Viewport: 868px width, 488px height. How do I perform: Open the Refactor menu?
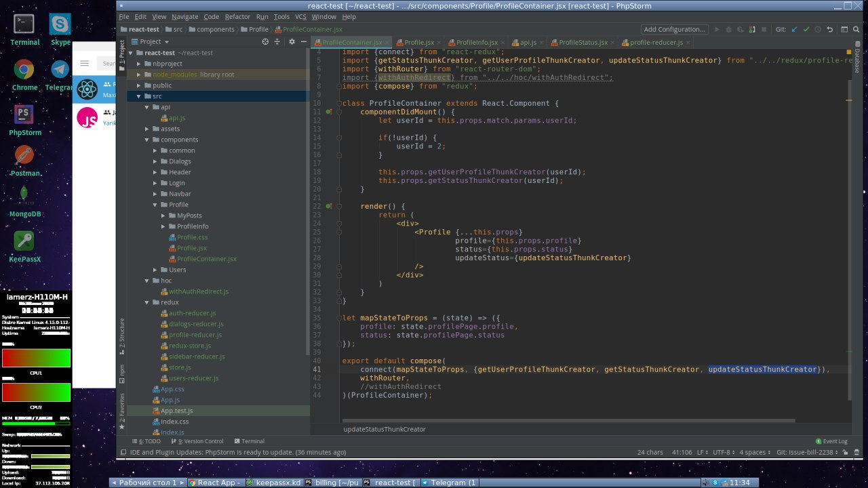click(237, 16)
